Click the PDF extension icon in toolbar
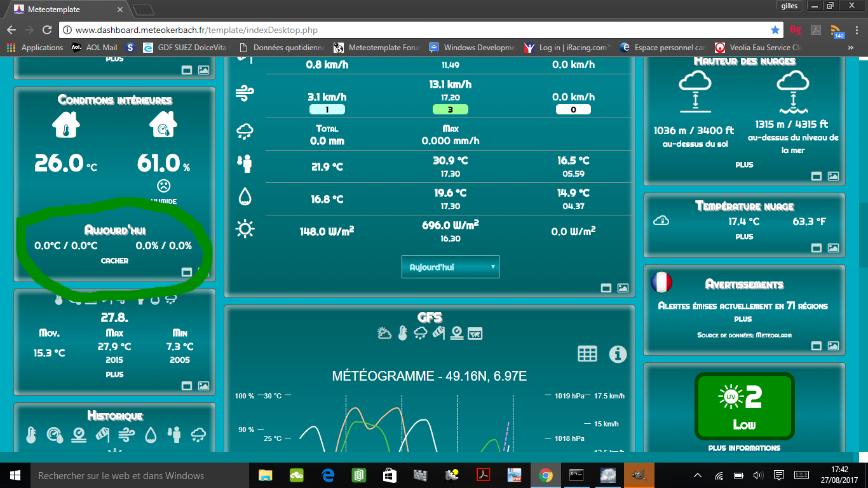The width and height of the screenshot is (868, 488). point(816,30)
